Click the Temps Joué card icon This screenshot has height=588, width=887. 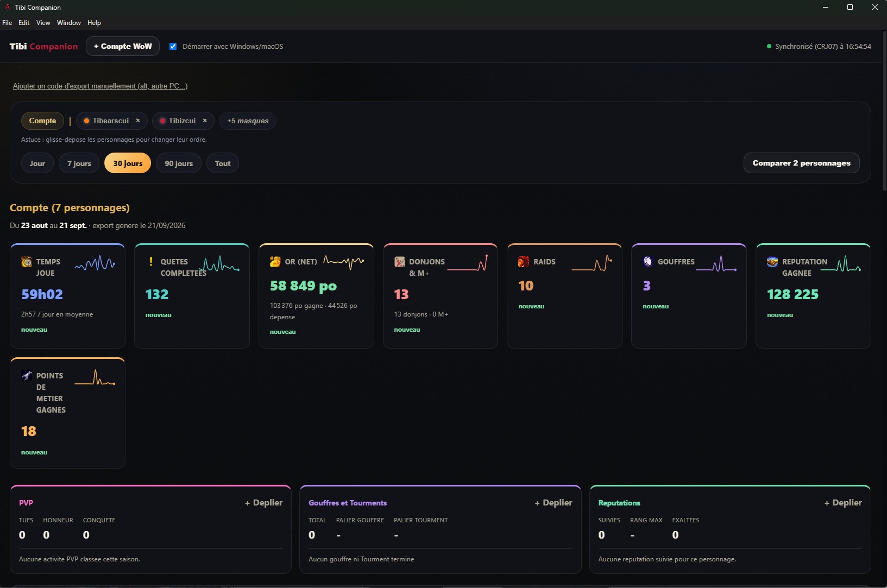pos(27,262)
